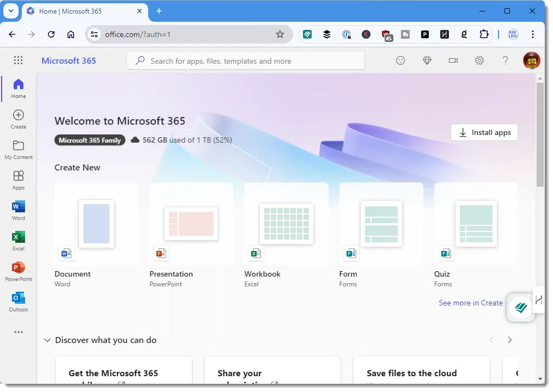
Task: Open the Get the Microsoft 365 card
Action: pyautogui.click(x=124, y=370)
